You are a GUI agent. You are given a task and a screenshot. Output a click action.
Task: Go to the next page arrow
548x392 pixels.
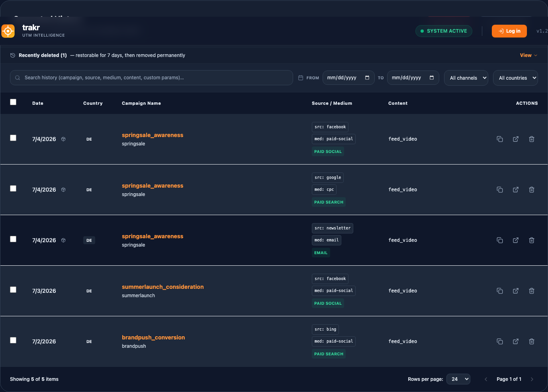pyautogui.click(x=532, y=379)
